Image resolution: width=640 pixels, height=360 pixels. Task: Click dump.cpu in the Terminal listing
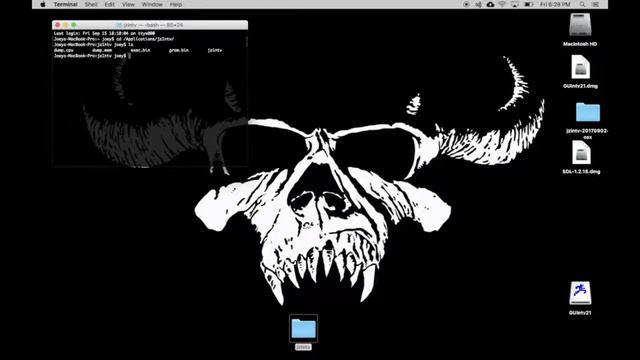pos(63,50)
